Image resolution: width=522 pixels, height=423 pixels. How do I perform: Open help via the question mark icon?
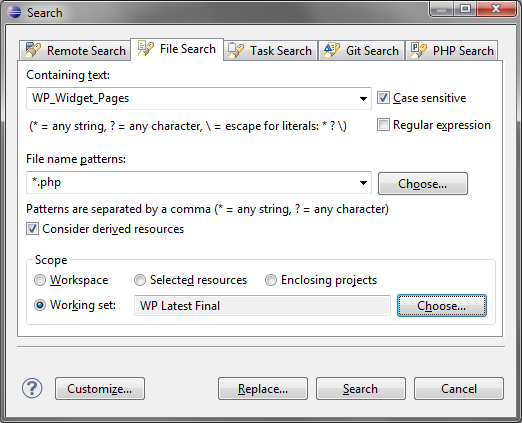point(32,388)
